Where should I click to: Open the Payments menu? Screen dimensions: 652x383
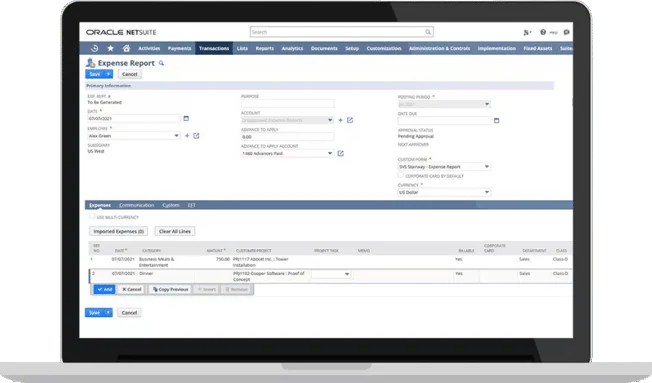pos(180,48)
